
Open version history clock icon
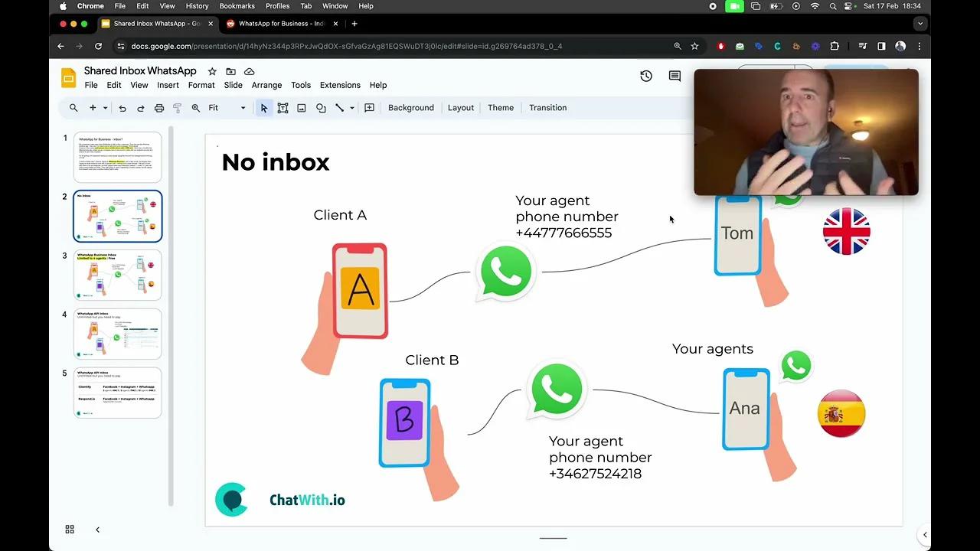click(646, 76)
